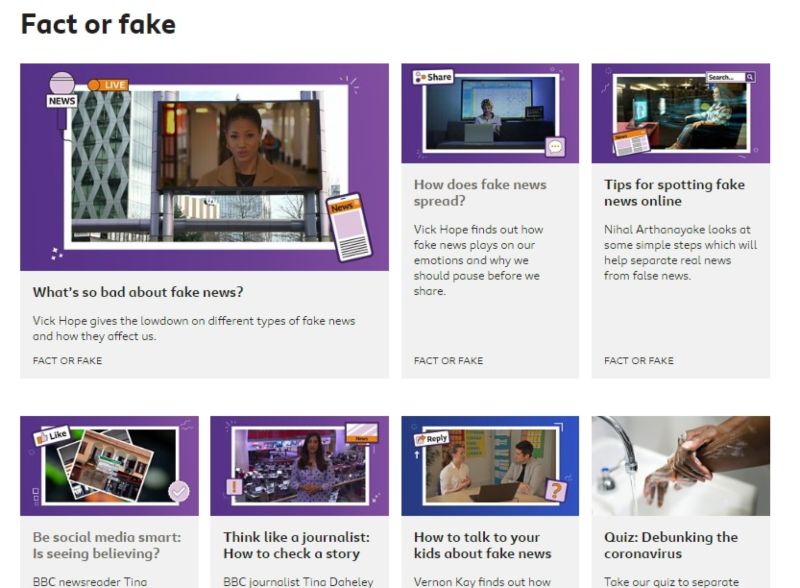Open the 'How does fake news spread?' thumbnail image

click(490, 113)
